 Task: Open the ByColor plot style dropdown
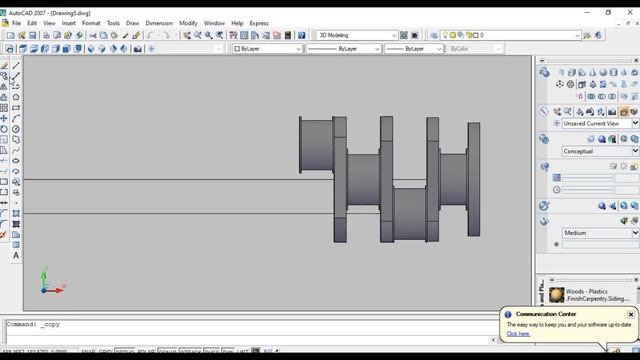(475, 49)
